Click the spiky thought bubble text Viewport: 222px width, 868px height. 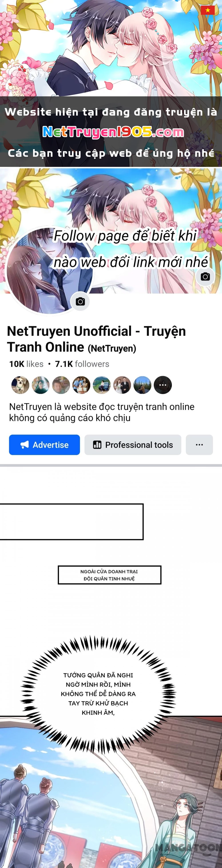[x=98, y=694]
